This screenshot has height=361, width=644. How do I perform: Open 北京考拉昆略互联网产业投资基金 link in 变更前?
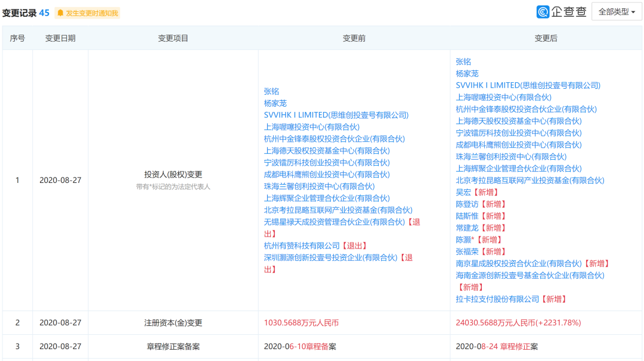tap(338, 210)
